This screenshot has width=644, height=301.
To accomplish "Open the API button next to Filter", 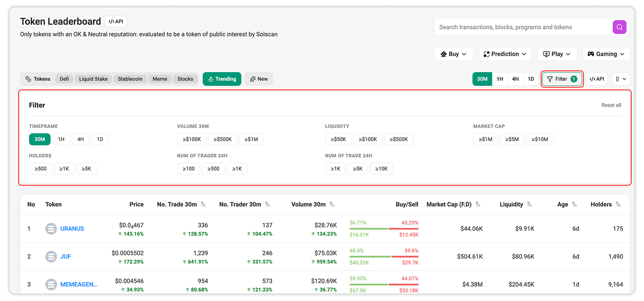I will (x=597, y=79).
